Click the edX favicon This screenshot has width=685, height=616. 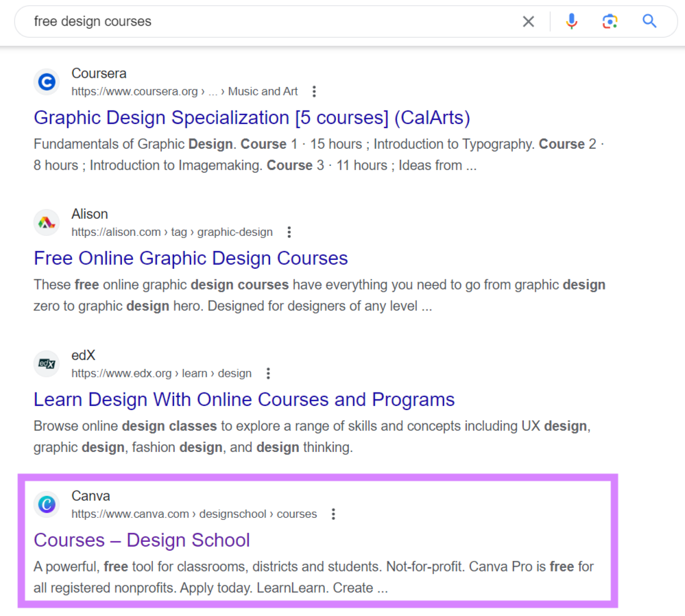[46, 364]
